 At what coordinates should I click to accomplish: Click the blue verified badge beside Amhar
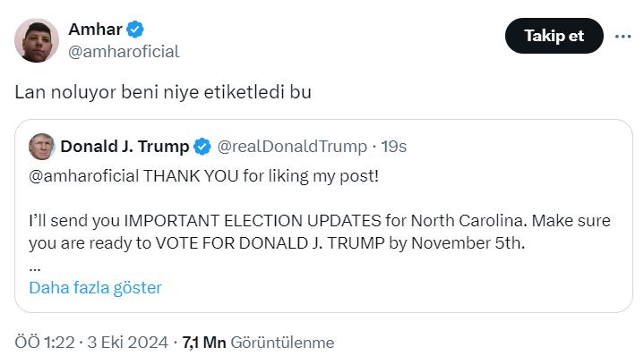click(x=135, y=30)
